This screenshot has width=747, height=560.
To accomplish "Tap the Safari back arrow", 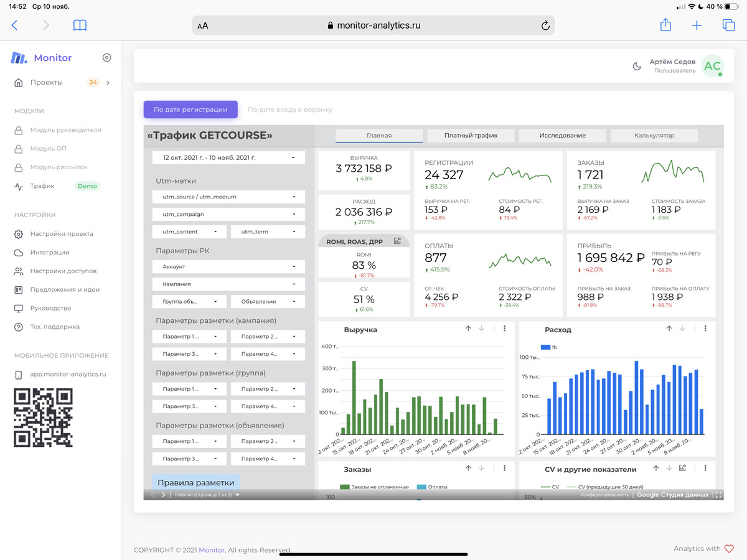I will (15, 26).
